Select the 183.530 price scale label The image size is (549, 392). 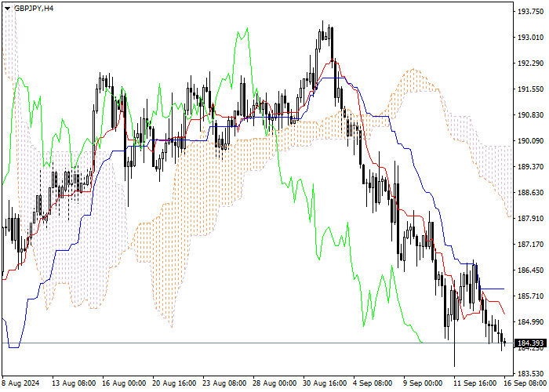point(530,374)
